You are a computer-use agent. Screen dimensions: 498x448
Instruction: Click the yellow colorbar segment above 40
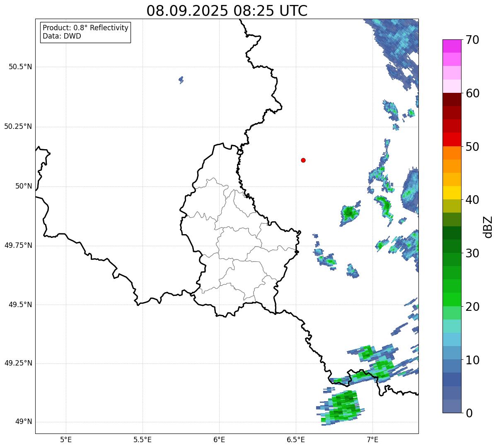point(452,193)
